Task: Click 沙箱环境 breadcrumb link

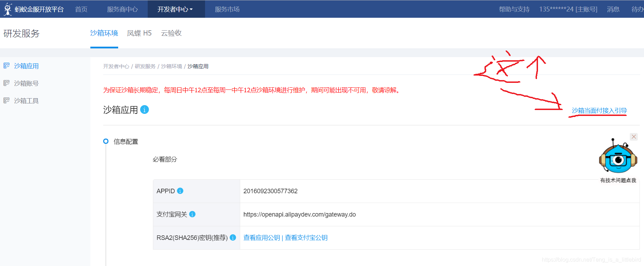Action: point(172,66)
